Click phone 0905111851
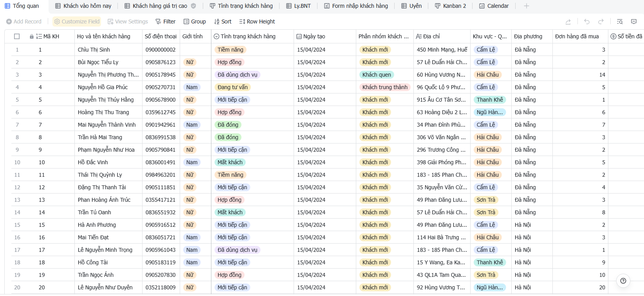644x296 pixels. (x=161, y=187)
